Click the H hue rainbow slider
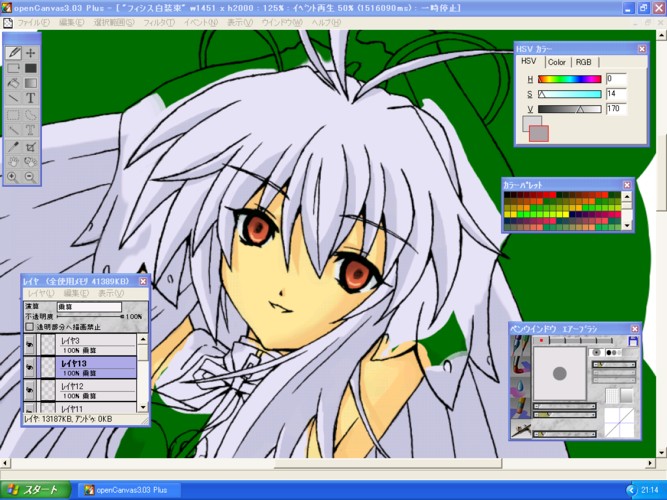This screenshot has height=500, width=667. coord(570,79)
